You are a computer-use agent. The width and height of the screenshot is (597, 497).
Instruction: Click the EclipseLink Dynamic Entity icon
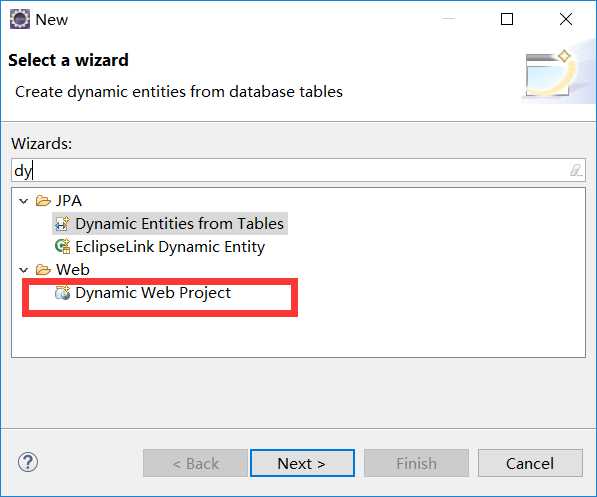tap(62, 246)
